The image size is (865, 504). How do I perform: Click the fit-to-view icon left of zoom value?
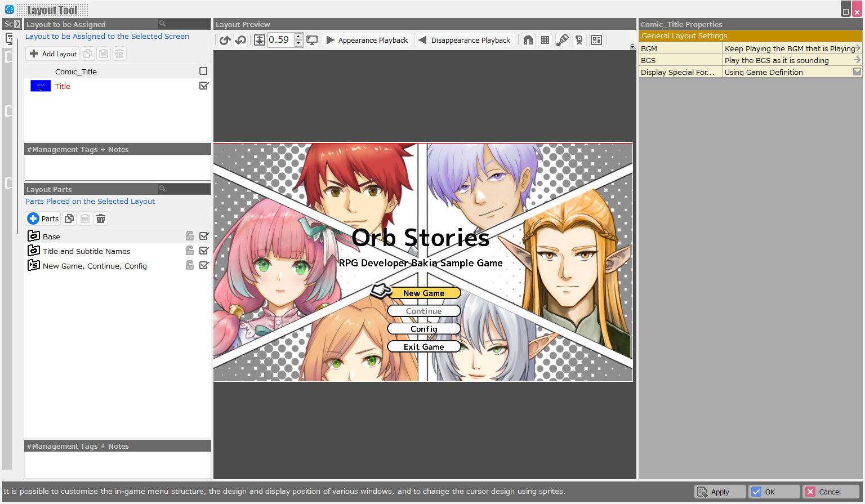click(x=259, y=40)
